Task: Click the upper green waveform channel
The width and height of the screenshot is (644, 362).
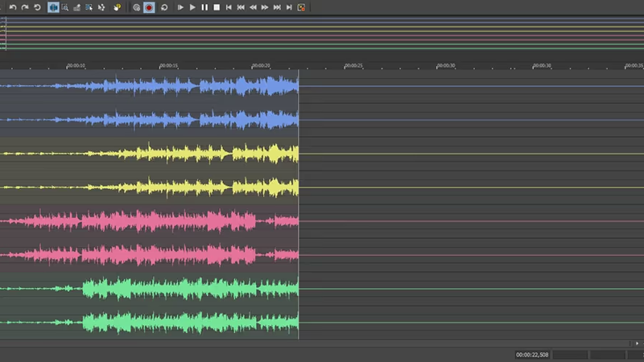Action: pyautogui.click(x=149, y=289)
